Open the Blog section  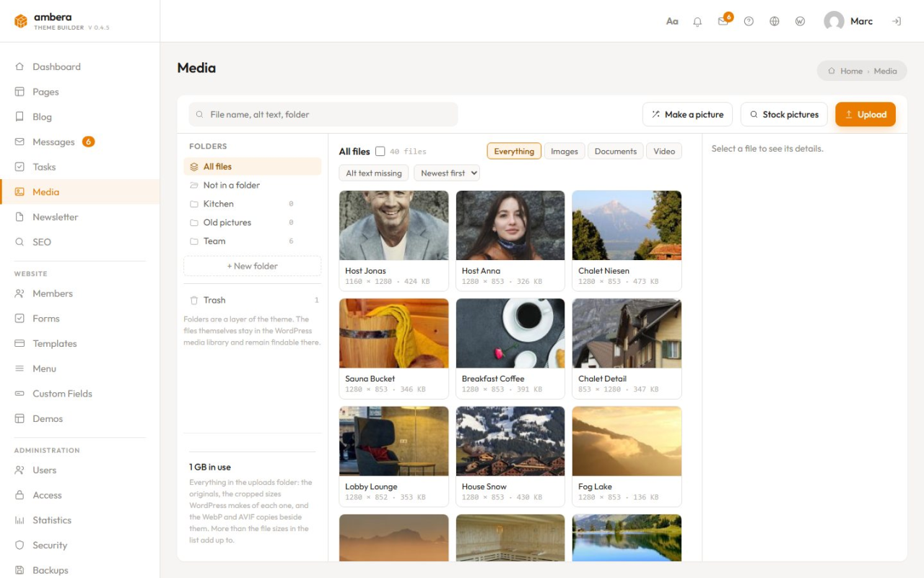tap(79, 117)
